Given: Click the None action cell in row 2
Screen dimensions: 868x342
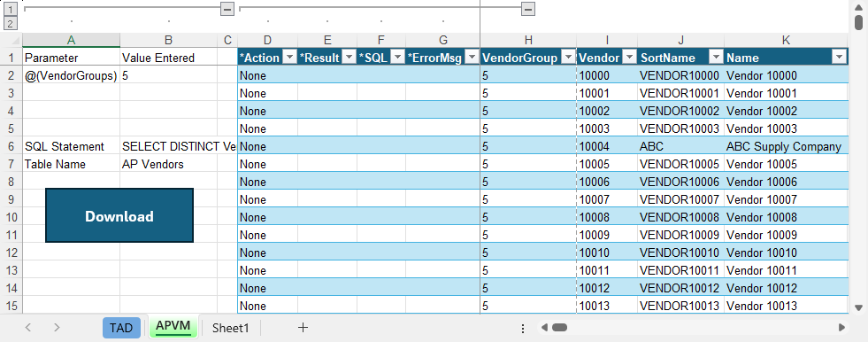Looking at the screenshot, I should pyautogui.click(x=267, y=76).
